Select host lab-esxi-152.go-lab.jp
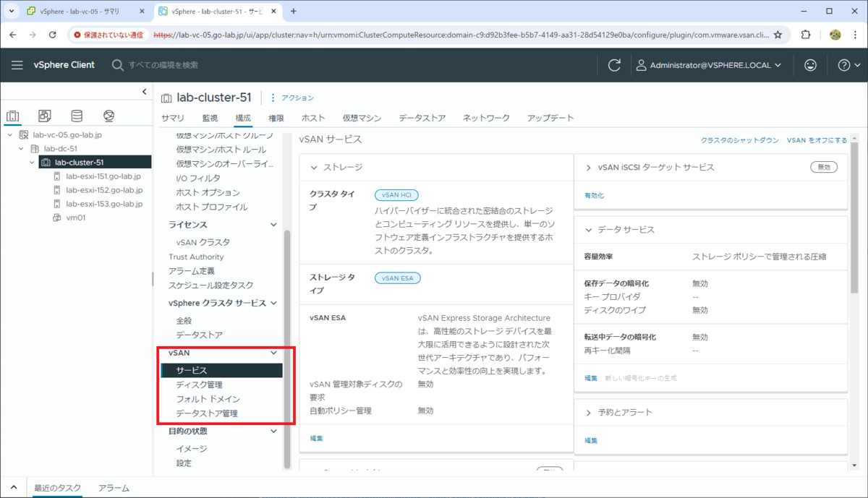The width and height of the screenshot is (868, 498). tap(104, 190)
